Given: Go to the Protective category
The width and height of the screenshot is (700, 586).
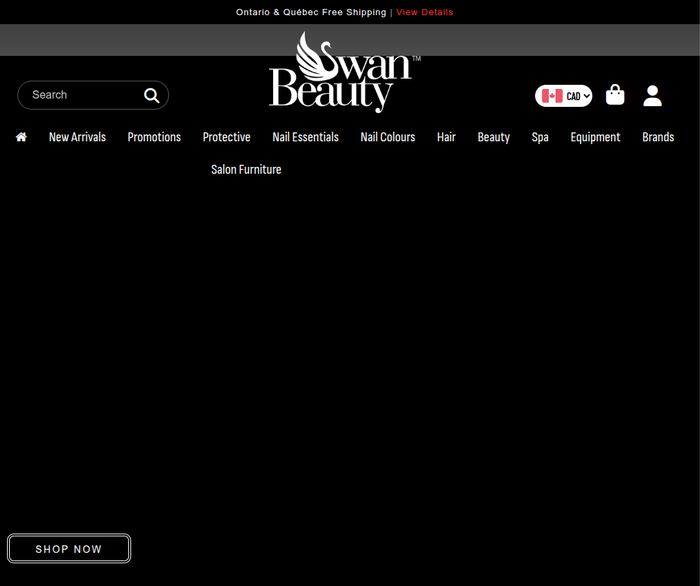Looking at the screenshot, I should [x=226, y=137].
